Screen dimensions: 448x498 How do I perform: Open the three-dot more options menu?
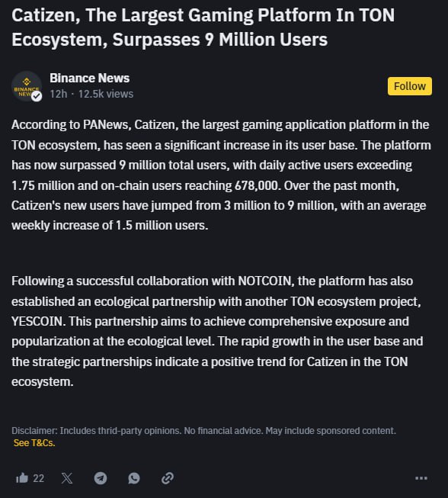[x=421, y=478]
